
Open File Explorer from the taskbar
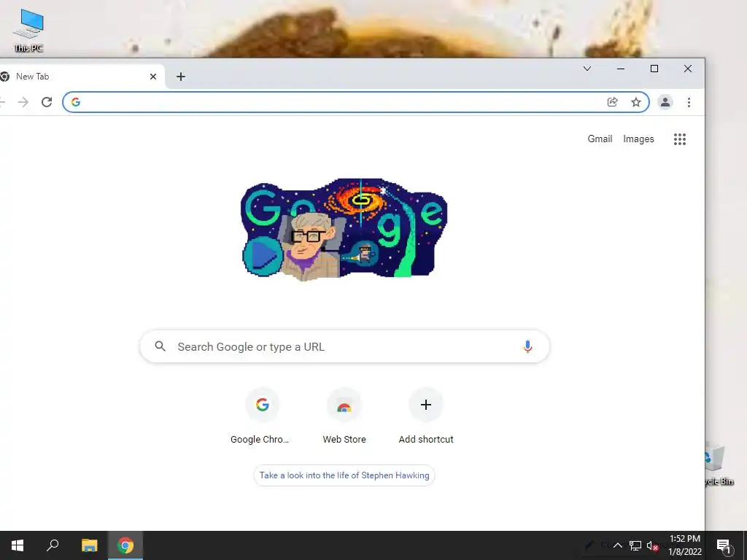[x=89, y=545]
